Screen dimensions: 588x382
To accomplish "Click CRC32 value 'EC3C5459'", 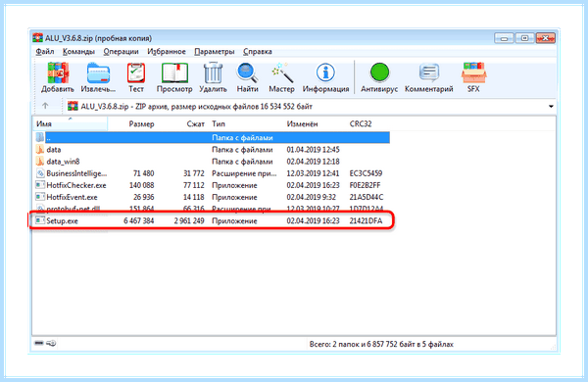I will point(366,173).
